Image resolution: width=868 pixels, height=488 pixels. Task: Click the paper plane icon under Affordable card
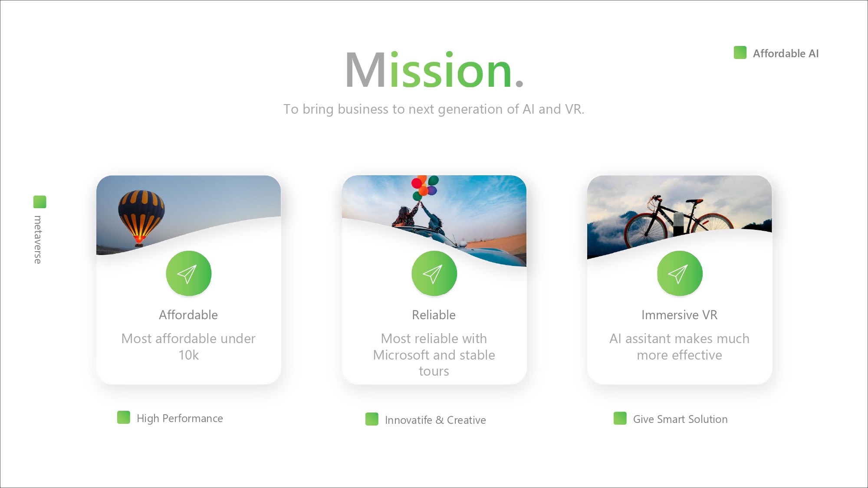[188, 273]
